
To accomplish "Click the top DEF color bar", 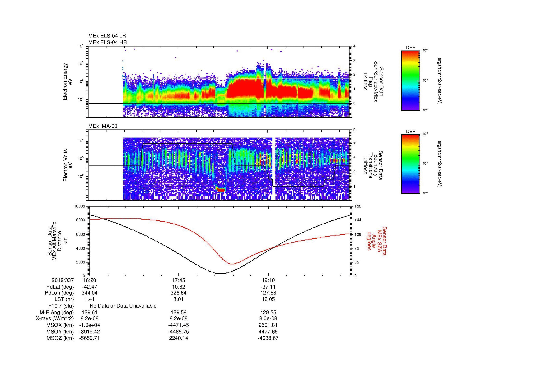I will (410, 80).
